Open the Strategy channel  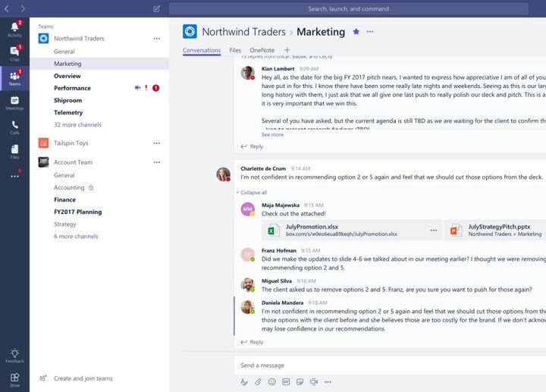(x=64, y=224)
